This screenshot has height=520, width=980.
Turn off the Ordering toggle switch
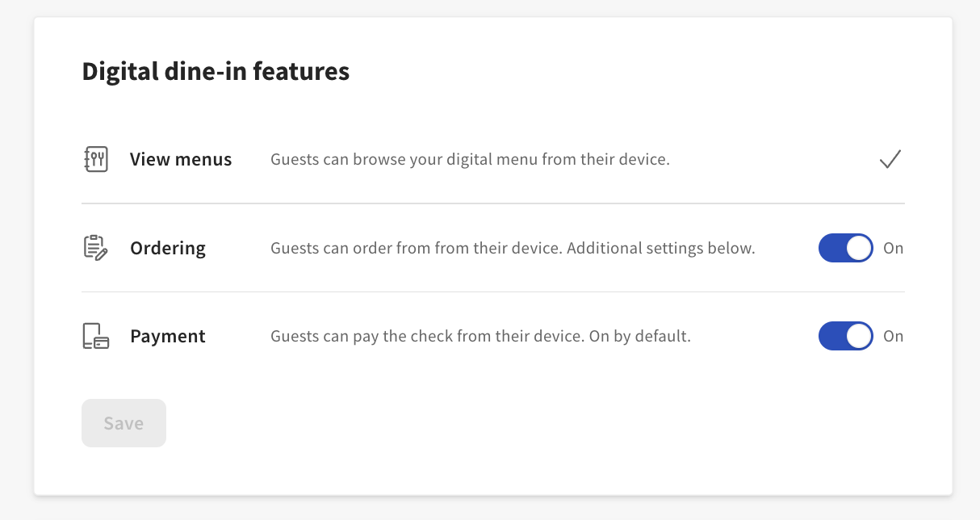[845, 248]
